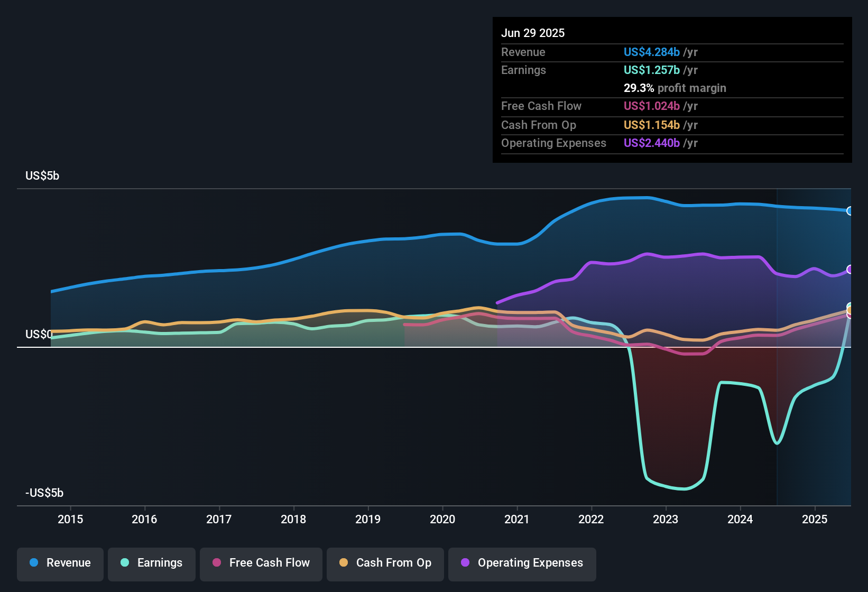This screenshot has width=868, height=592.
Task: Click the Earnings value US$1.257b in tooltip
Action: [x=651, y=70]
